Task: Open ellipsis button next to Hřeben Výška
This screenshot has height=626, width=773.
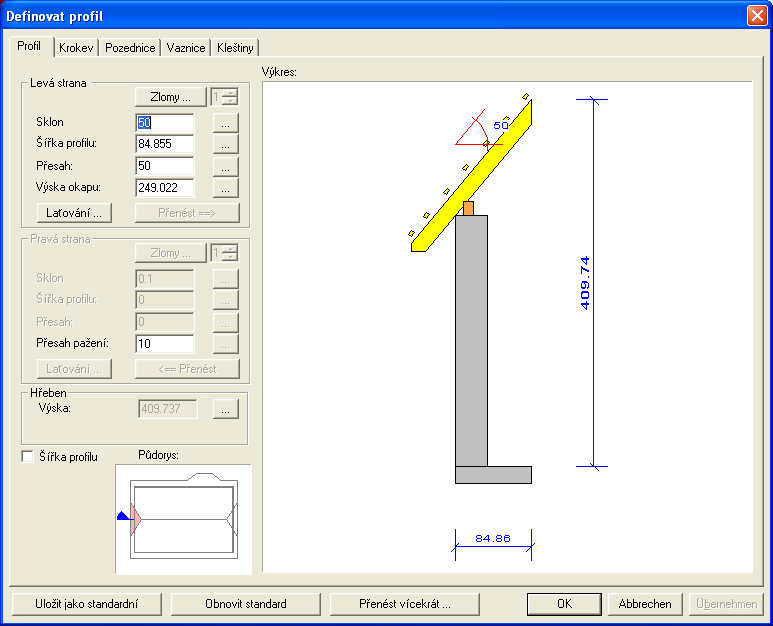Action: pyautogui.click(x=226, y=409)
